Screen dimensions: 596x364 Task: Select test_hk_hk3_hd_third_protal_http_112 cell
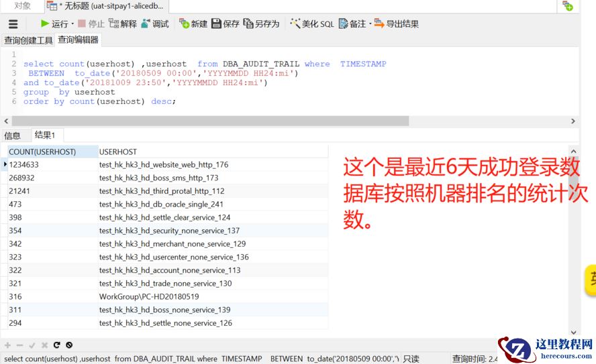tap(213, 191)
